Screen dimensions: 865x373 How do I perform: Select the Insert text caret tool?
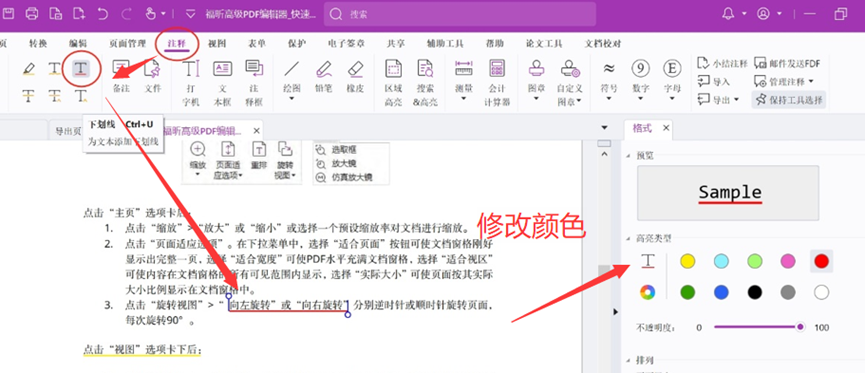click(x=81, y=96)
